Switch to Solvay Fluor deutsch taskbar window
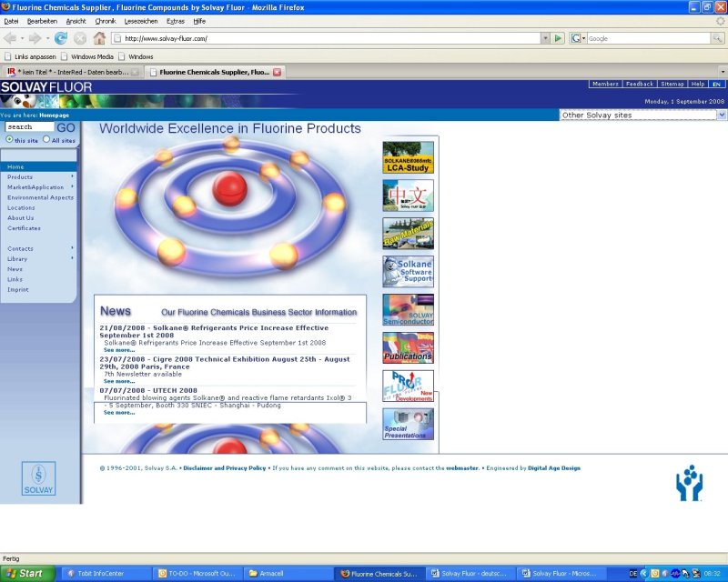This screenshot has height=582, width=728. (470, 574)
